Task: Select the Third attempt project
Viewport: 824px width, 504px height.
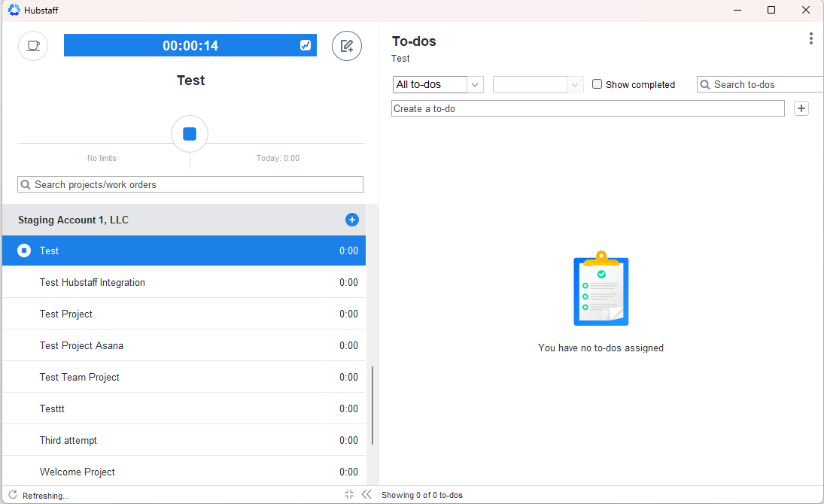Action: tap(184, 440)
